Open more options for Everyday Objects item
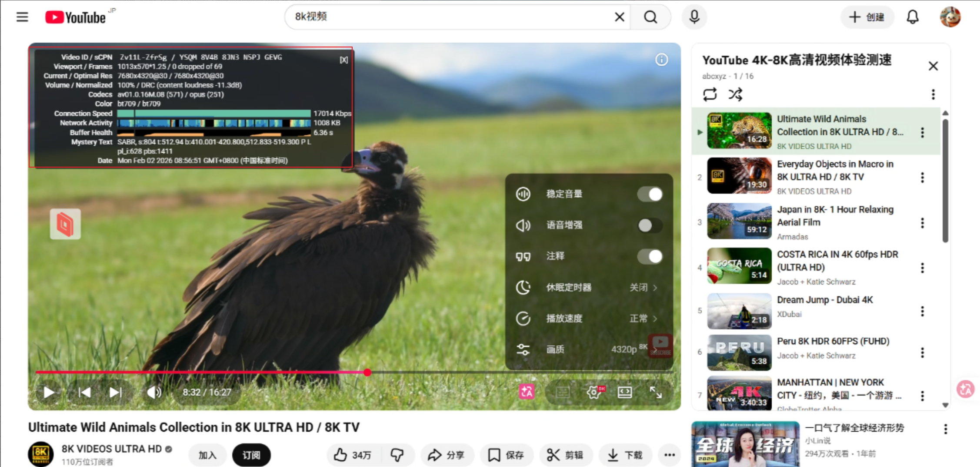980x467 pixels. (922, 177)
